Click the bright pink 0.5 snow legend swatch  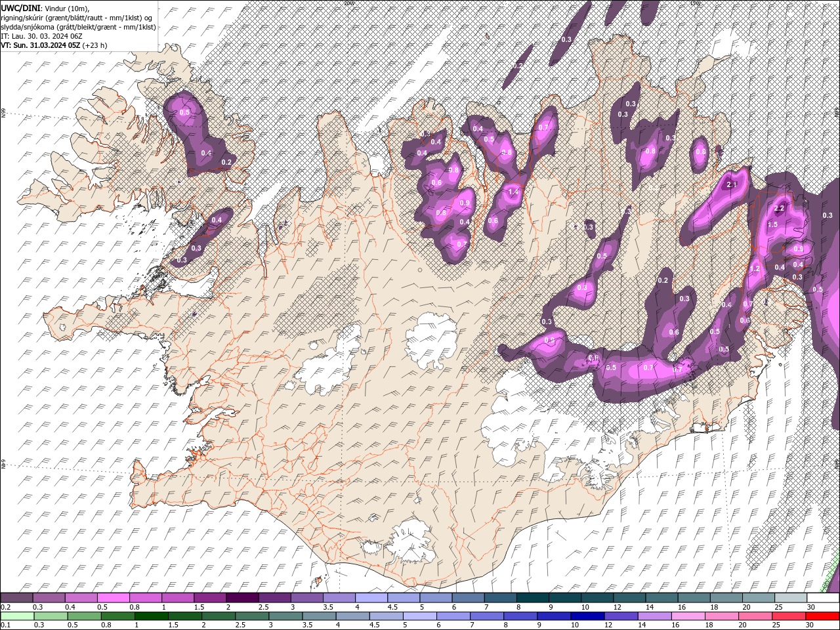coord(113,597)
